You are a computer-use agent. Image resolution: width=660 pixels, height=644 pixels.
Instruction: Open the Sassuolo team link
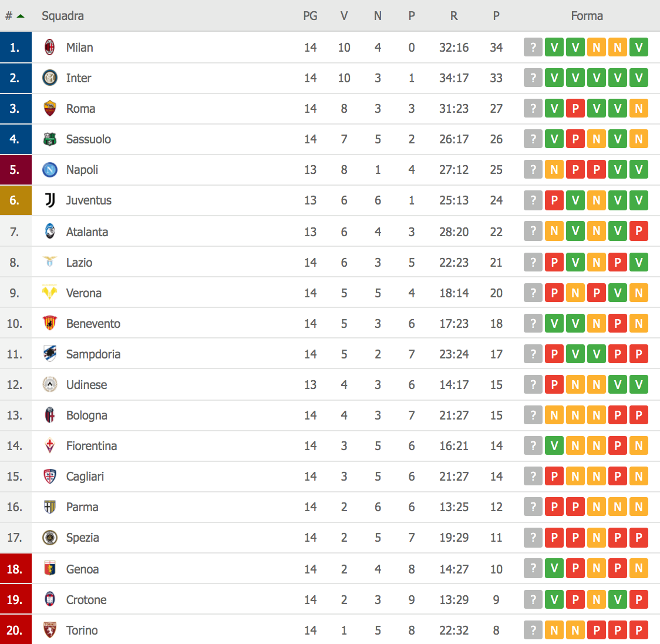point(88,139)
